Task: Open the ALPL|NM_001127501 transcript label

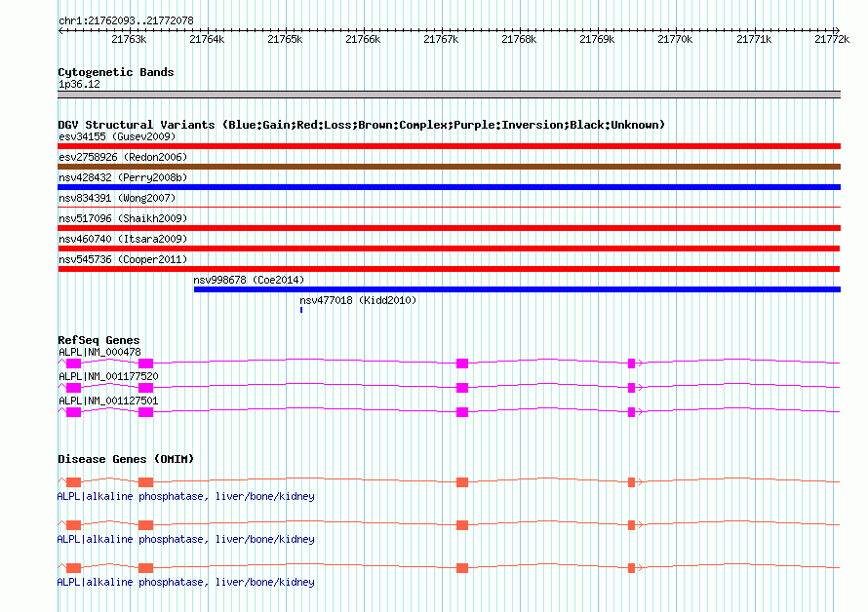Action: coord(108,401)
